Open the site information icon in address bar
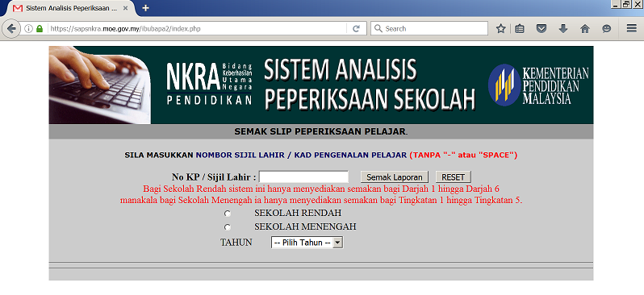The image size is (644, 295). pyautogui.click(x=29, y=29)
